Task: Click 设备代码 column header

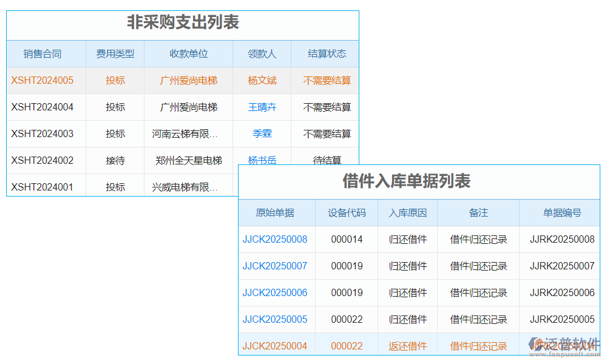Action: pos(346,212)
